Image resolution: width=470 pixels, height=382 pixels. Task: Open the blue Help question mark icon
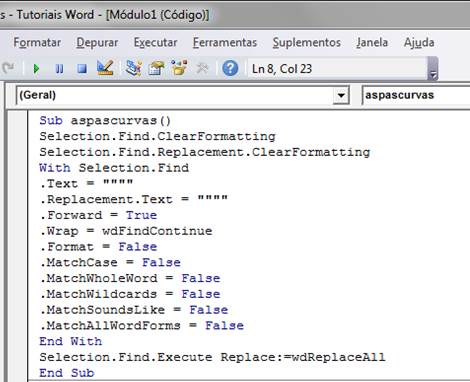pyautogui.click(x=230, y=68)
